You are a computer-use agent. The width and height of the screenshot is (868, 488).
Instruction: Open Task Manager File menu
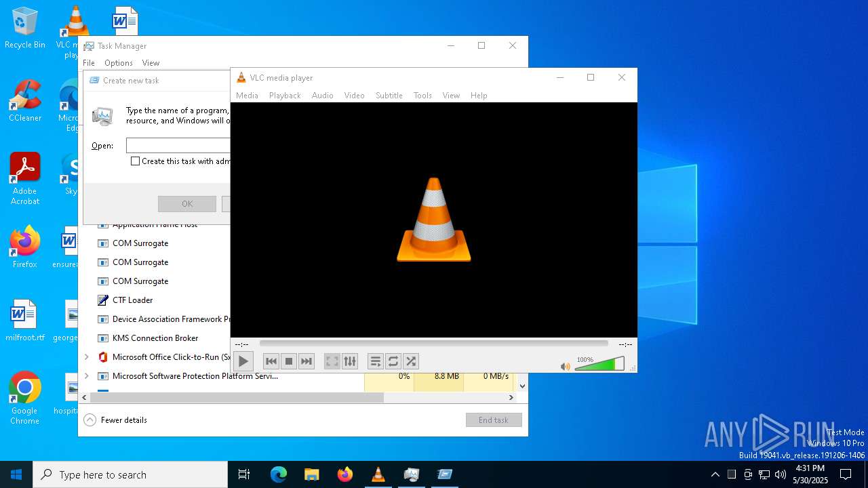[89, 63]
